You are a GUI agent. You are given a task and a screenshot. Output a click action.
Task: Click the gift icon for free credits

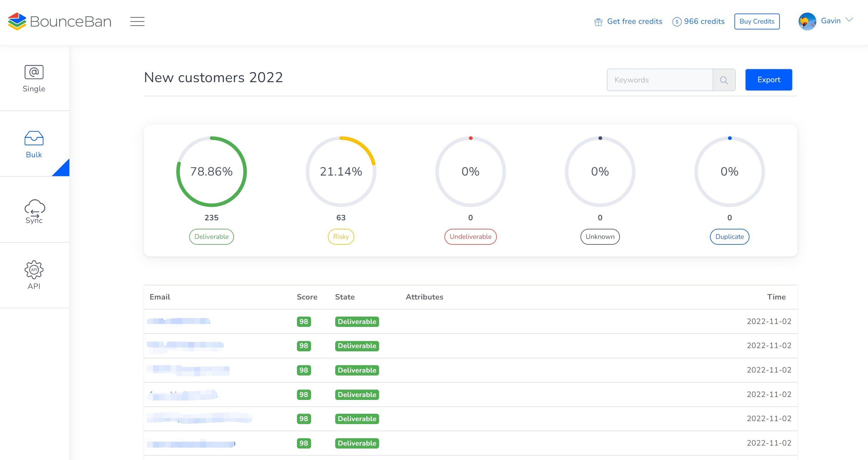point(598,22)
